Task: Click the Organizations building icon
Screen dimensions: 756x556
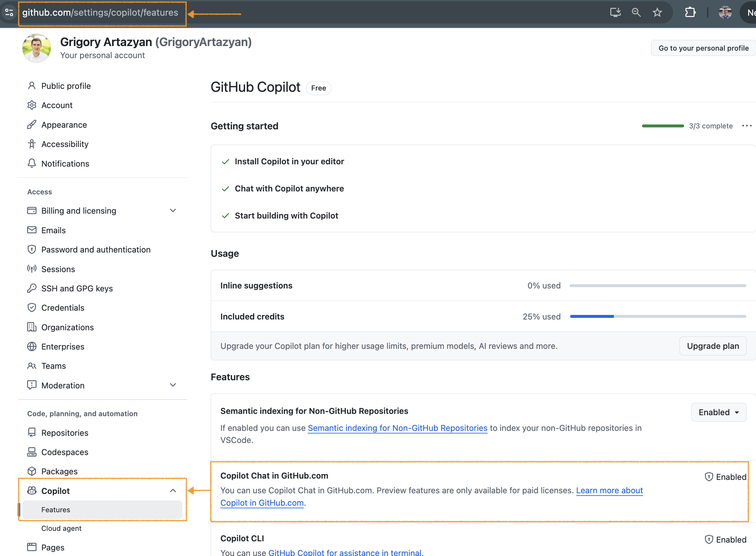Action: [x=32, y=327]
